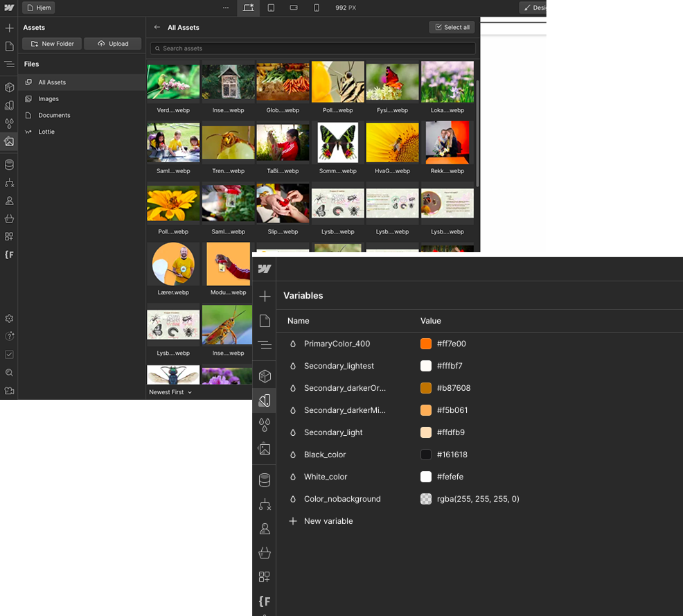
Task: Select Images in the Files list
Action: click(48, 99)
